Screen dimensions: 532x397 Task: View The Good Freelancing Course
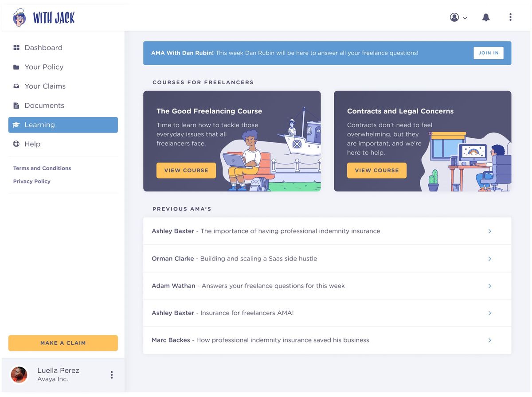coord(186,171)
